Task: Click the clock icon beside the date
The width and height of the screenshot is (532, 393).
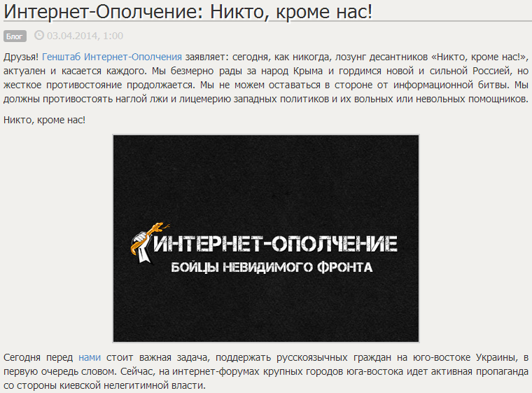Action: click(x=39, y=35)
